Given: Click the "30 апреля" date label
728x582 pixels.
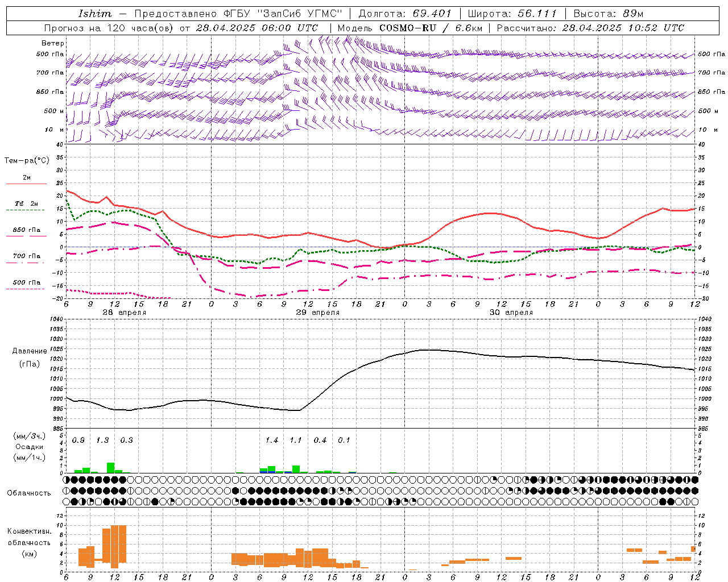Looking at the screenshot, I should tap(511, 313).
